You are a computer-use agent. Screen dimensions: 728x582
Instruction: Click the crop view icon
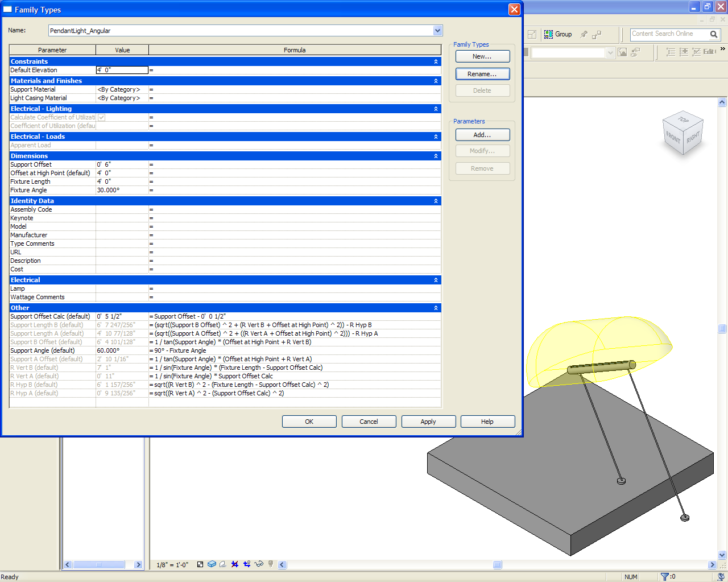[x=235, y=564]
